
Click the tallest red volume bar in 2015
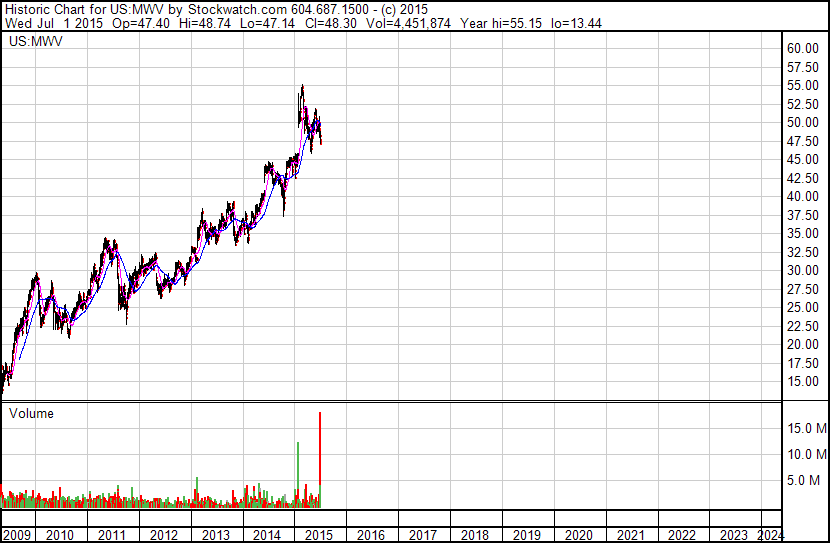320,459
